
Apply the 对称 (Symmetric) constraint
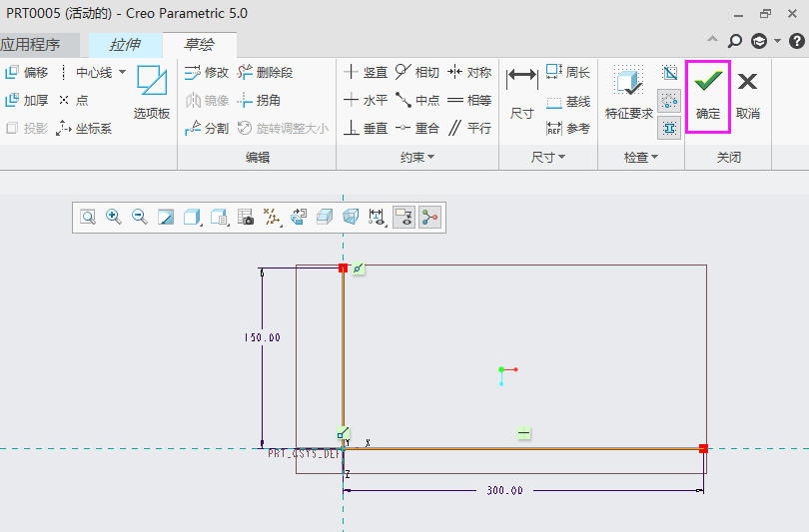[469, 73]
